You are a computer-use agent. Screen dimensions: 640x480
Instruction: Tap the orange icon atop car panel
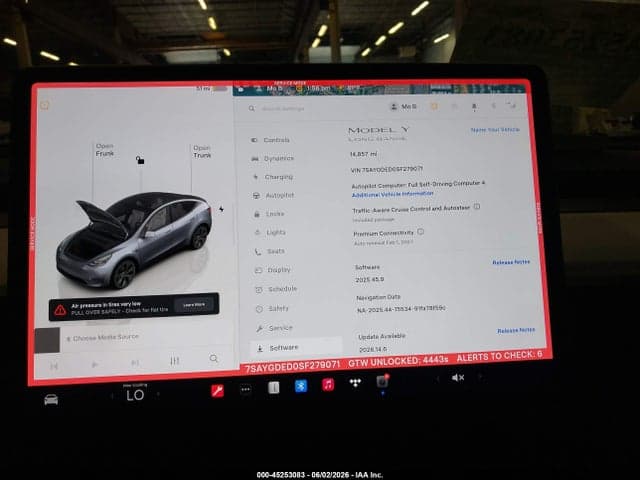(x=45, y=106)
